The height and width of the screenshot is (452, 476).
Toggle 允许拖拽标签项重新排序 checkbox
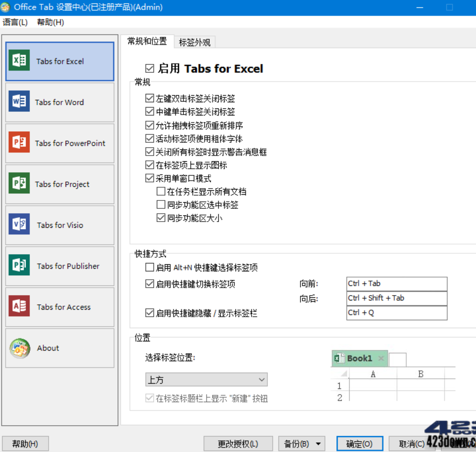tap(149, 125)
